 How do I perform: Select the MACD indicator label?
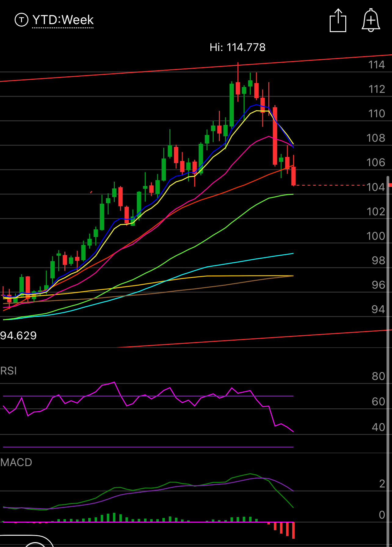tap(16, 462)
